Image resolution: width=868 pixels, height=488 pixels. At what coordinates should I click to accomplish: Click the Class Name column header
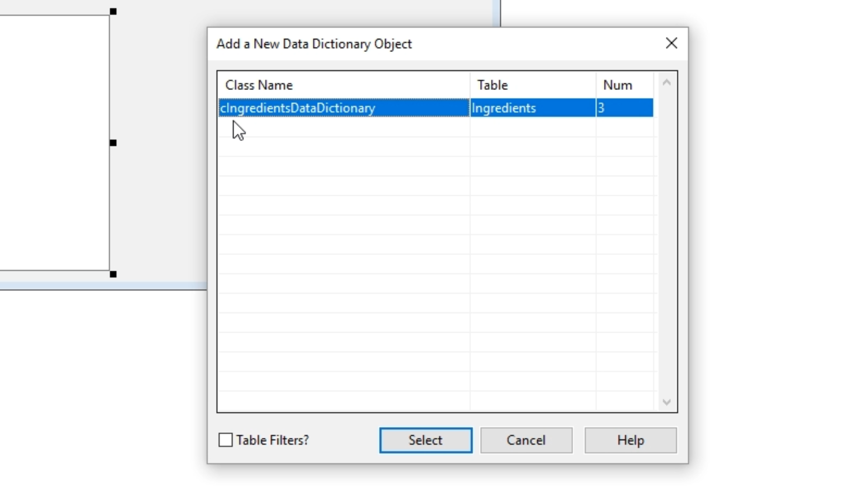pos(259,85)
